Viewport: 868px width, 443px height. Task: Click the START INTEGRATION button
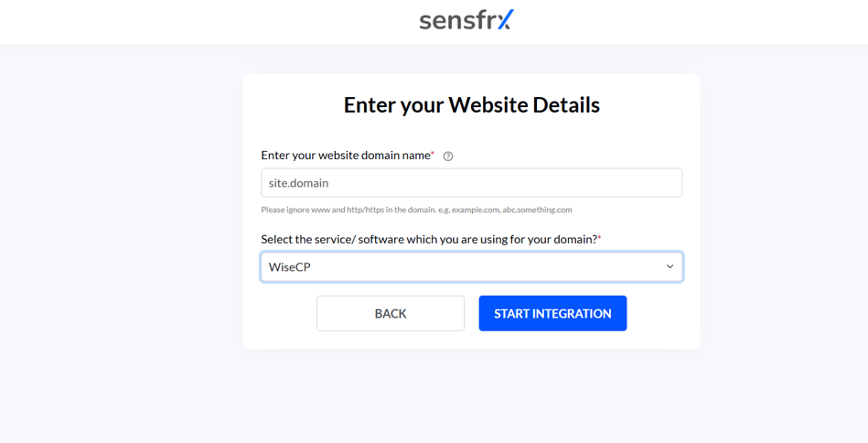[x=552, y=313]
